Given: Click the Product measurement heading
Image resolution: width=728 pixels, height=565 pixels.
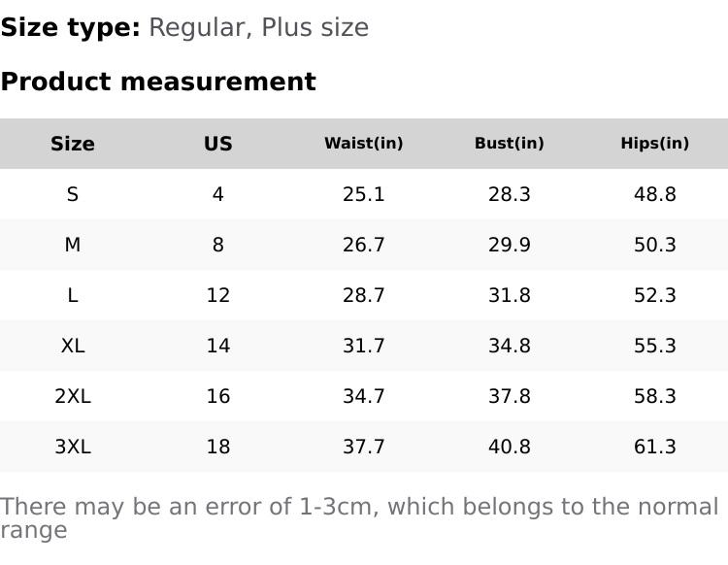Looking at the screenshot, I should (158, 82).
